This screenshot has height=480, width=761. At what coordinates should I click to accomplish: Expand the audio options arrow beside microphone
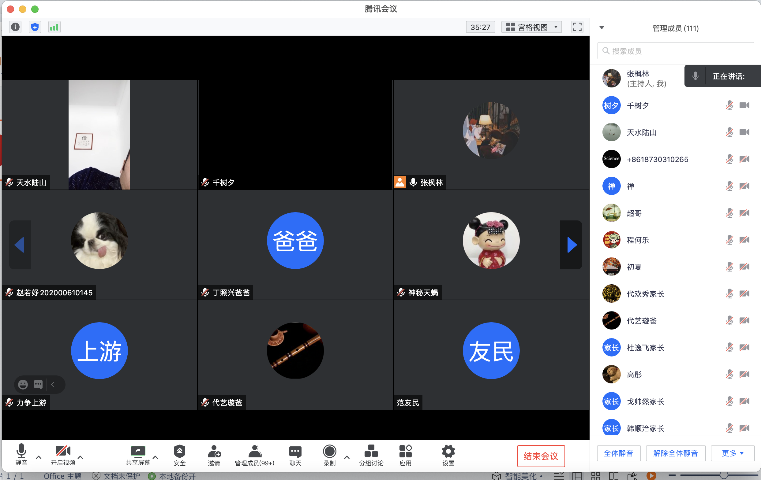pos(38,456)
